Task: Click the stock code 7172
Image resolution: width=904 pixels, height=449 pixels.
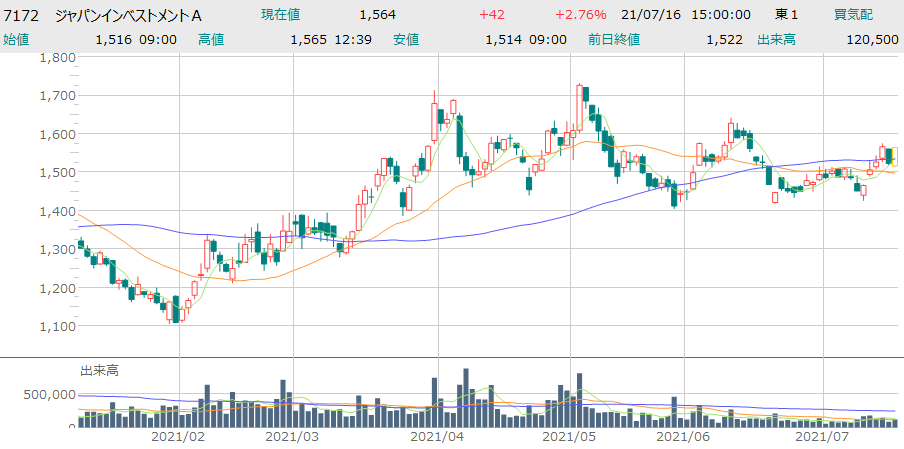Action: [x=22, y=15]
